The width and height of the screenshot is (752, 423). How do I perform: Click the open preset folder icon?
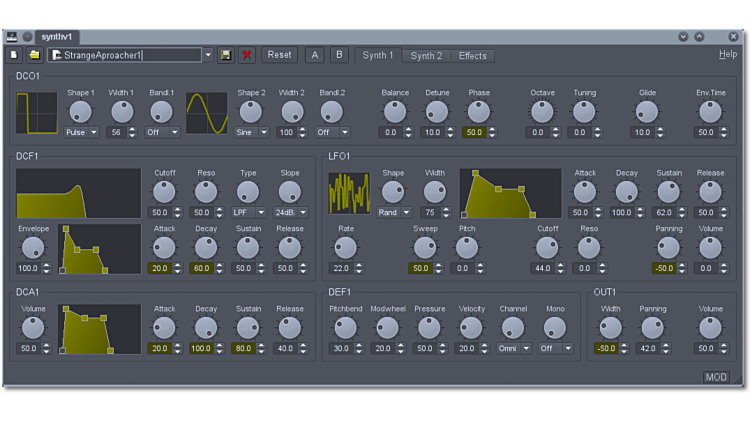34,55
